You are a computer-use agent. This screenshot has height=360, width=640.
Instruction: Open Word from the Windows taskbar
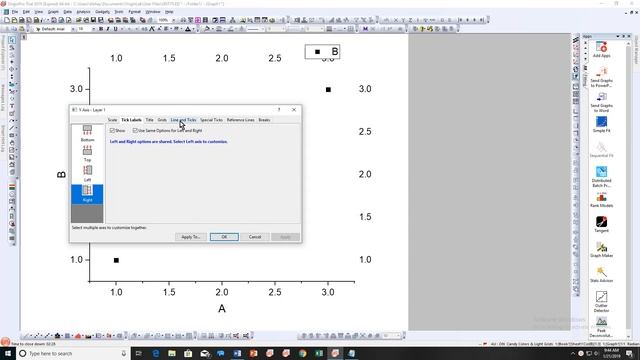pos(237,353)
